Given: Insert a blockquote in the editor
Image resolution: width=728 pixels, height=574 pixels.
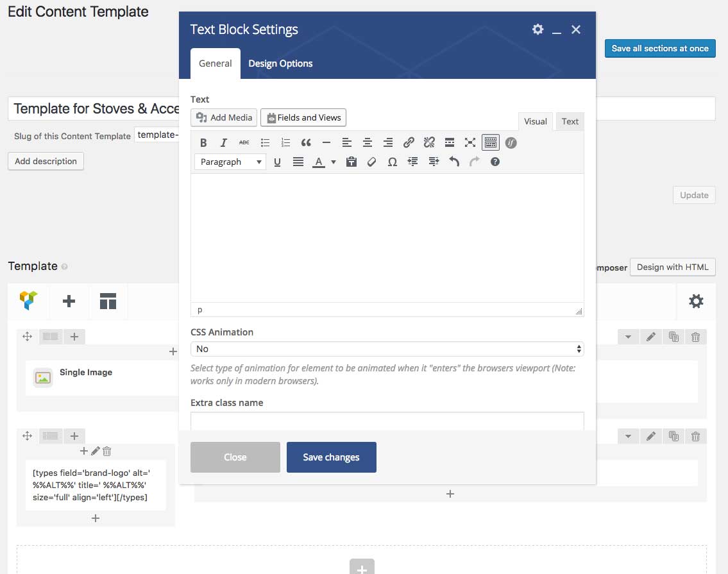Looking at the screenshot, I should click(x=306, y=143).
